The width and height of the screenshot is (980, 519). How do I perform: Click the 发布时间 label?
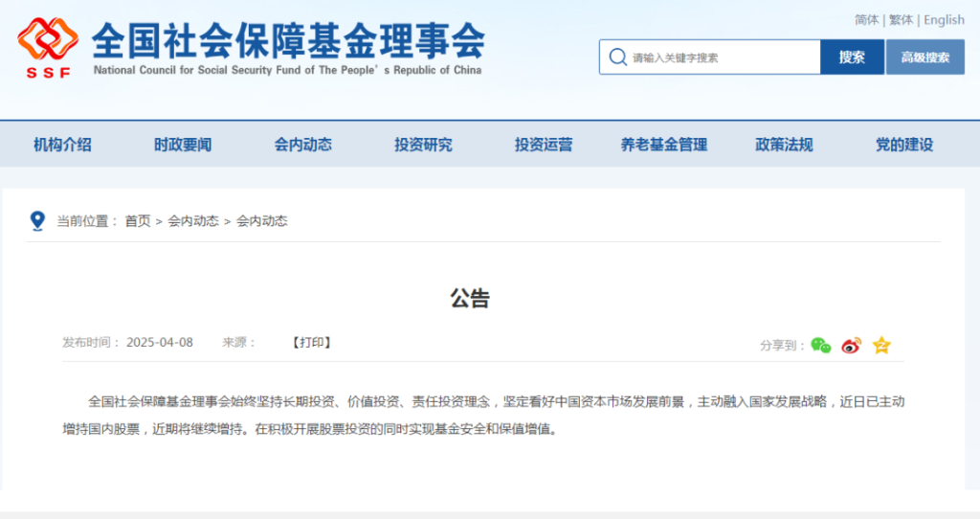tap(91, 342)
